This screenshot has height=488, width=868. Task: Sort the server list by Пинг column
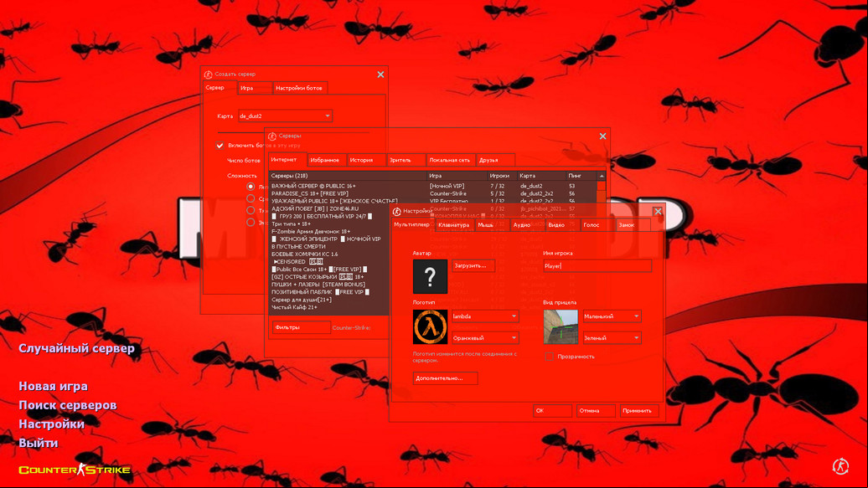(x=581, y=176)
